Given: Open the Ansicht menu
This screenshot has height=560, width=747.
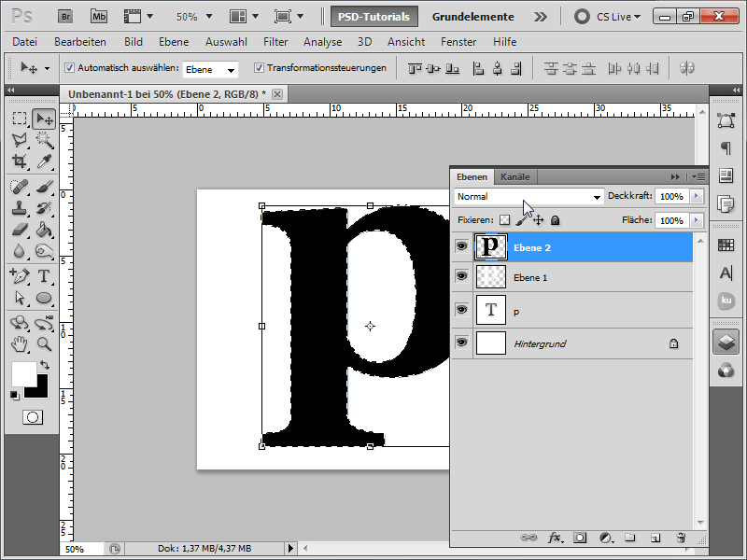Looking at the screenshot, I should pyautogui.click(x=406, y=42).
